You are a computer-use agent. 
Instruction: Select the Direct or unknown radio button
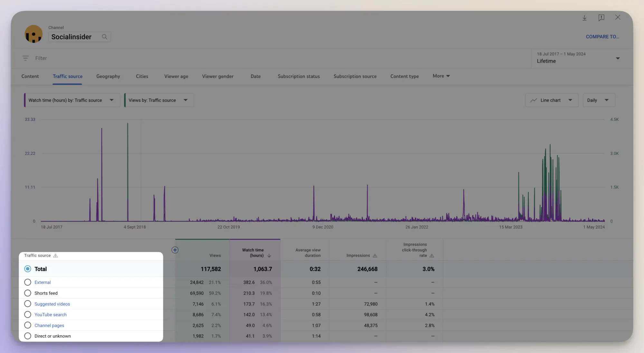[28, 336]
